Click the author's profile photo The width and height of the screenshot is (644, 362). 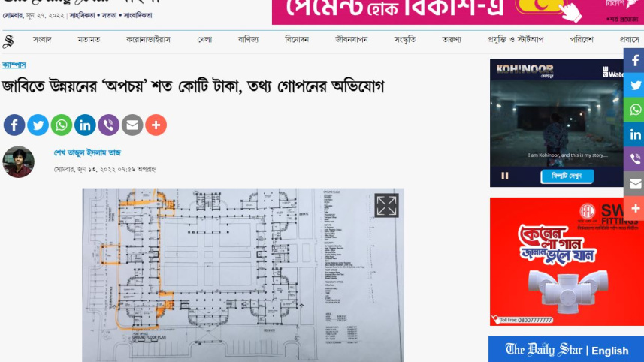(x=18, y=161)
